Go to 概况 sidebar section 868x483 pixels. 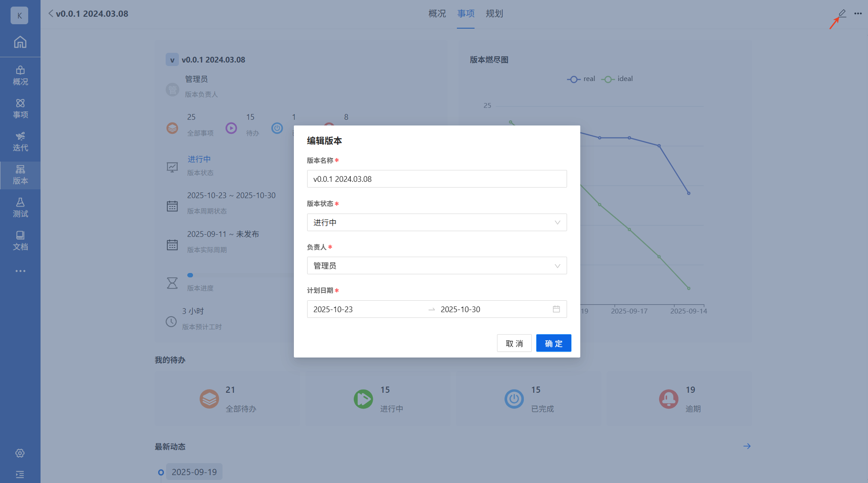(20, 76)
